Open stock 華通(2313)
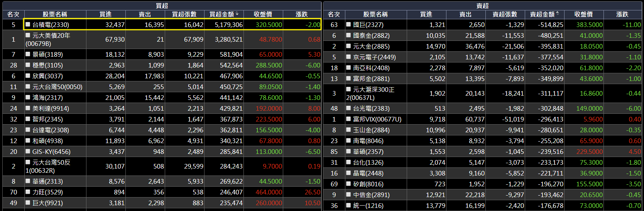This screenshot has width=644, height=211. 47,181
